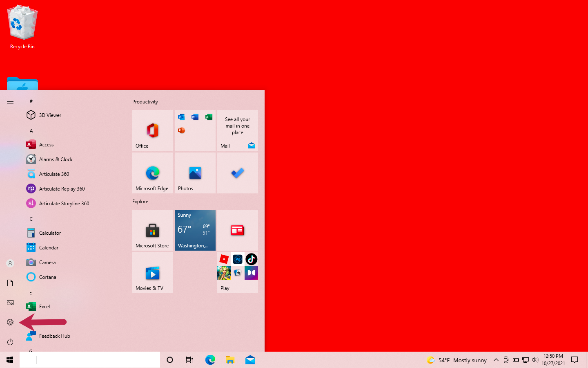Screen dimensions: 588x368
Task: Open the Photos tile
Action: pos(195,173)
